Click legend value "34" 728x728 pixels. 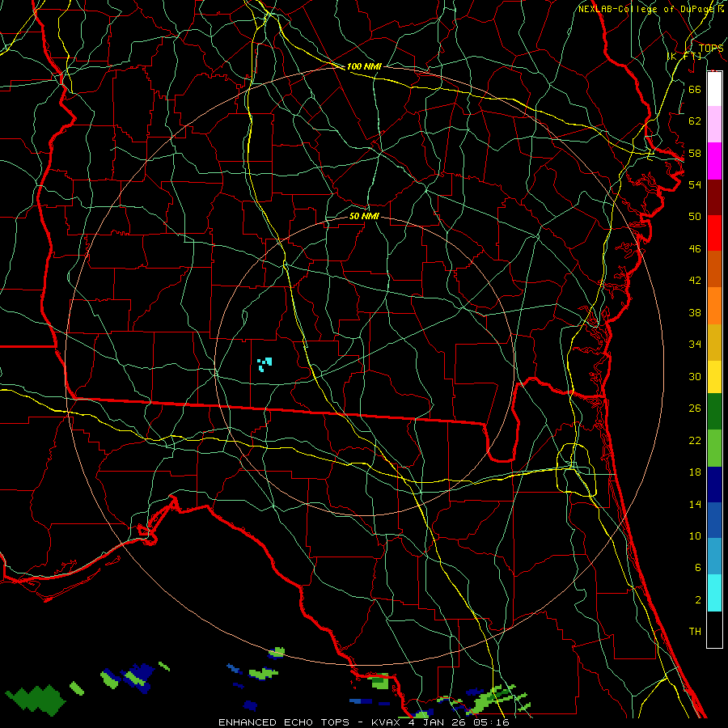pyautogui.click(x=695, y=344)
